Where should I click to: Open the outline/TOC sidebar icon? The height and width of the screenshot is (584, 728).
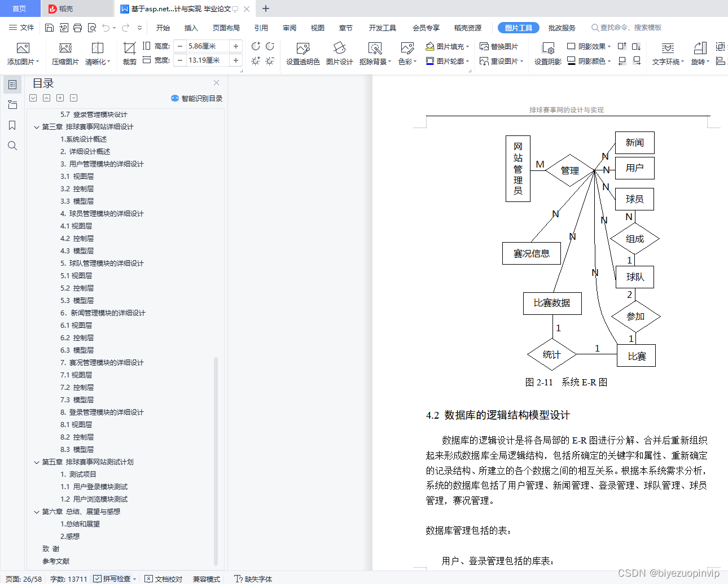point(12,85)
